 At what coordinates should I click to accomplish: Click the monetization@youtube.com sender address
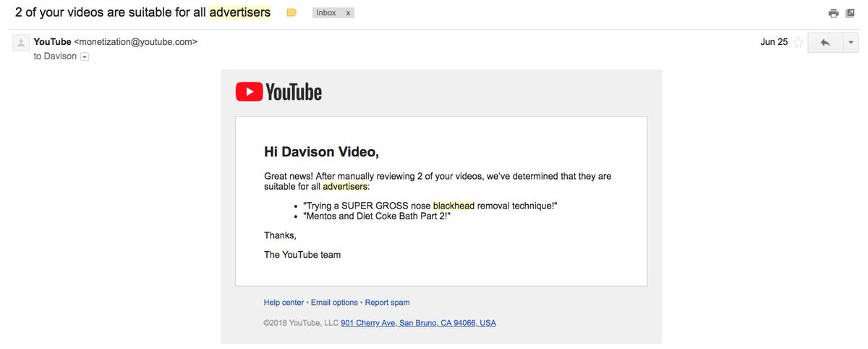pyautogui.click(x=136, y=42)
